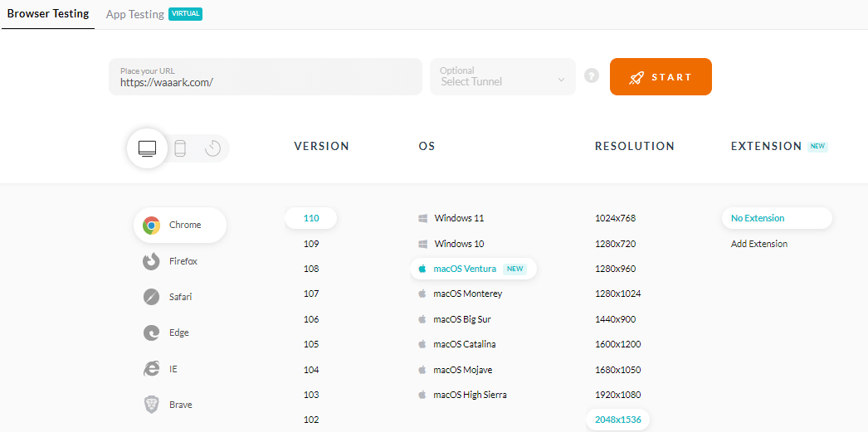Choose the Edge browser icon
Viewport: 868px width, 432px height.
pos(151,333)
